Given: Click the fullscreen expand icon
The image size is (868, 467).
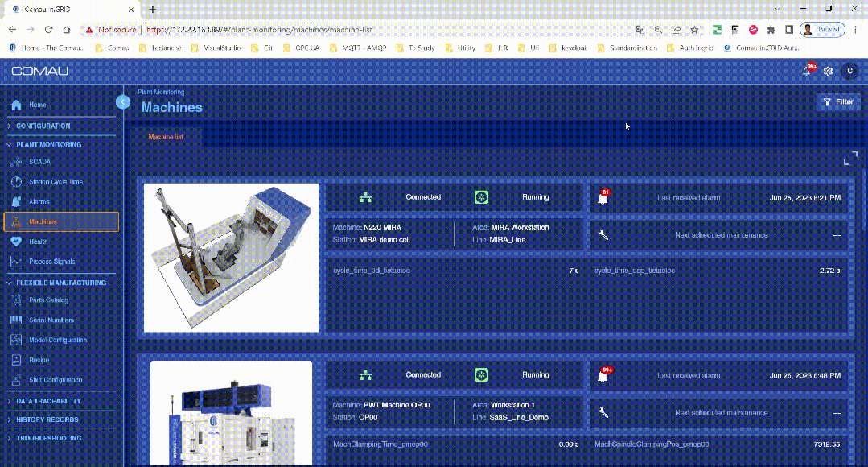Looking at the screenshot, I should [849, 158].
